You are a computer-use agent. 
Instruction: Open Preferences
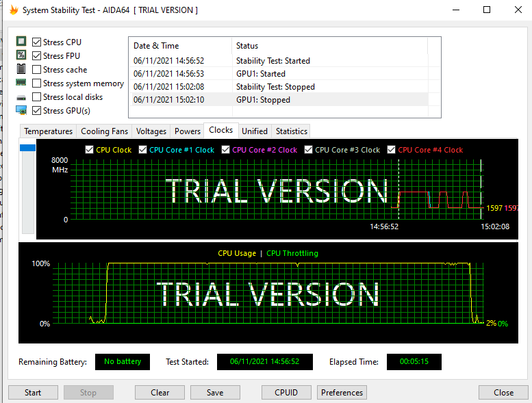[x=342, y=393]
